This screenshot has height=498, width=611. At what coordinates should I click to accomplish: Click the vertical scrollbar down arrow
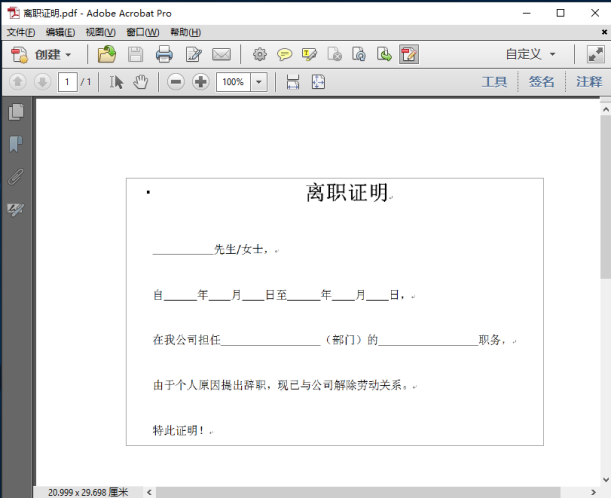coord(606,480)
